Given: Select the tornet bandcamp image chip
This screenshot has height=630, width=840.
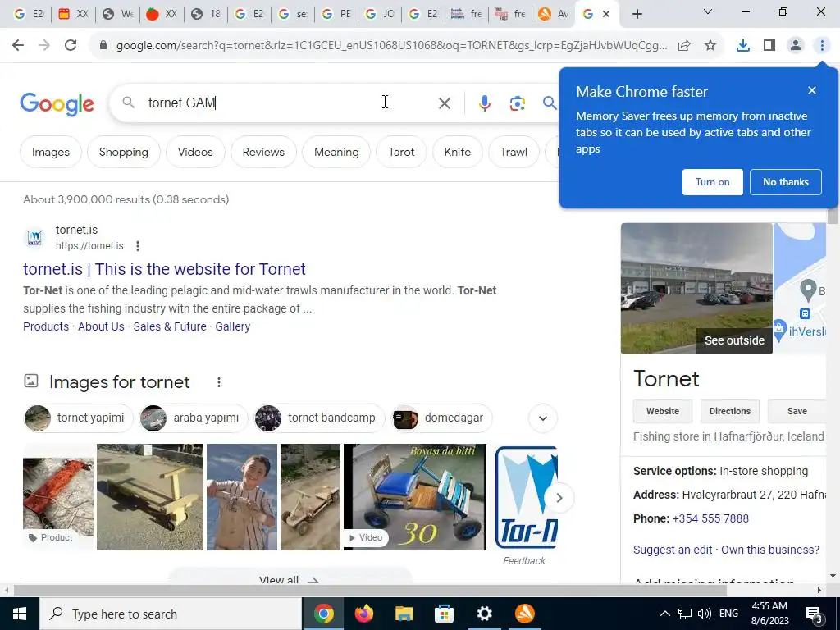Looking at the screenshot, I should pyautogui.click(x=319, y=418).
